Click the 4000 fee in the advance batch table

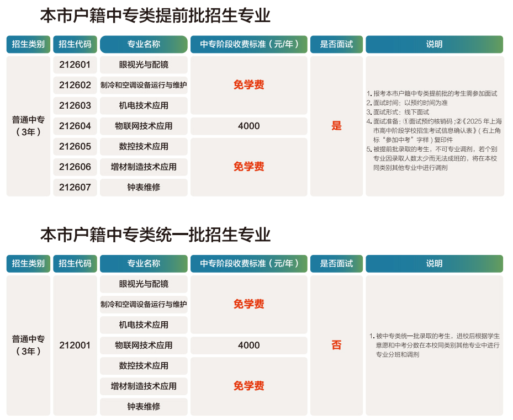click(x=248, y=126)
